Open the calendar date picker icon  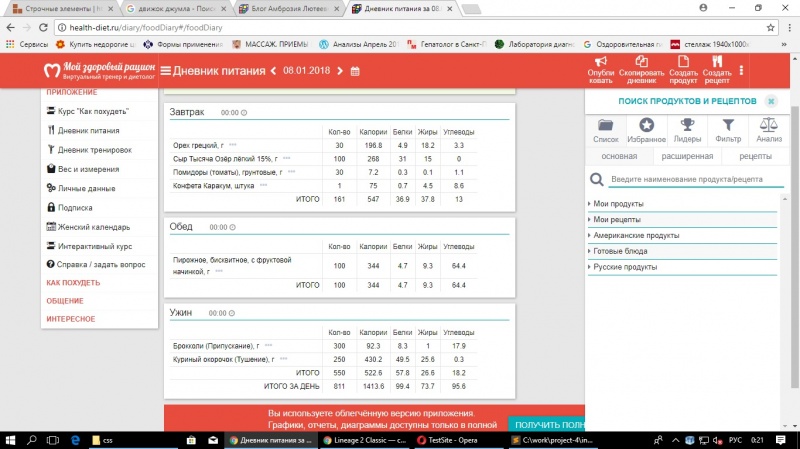(354, 71)
